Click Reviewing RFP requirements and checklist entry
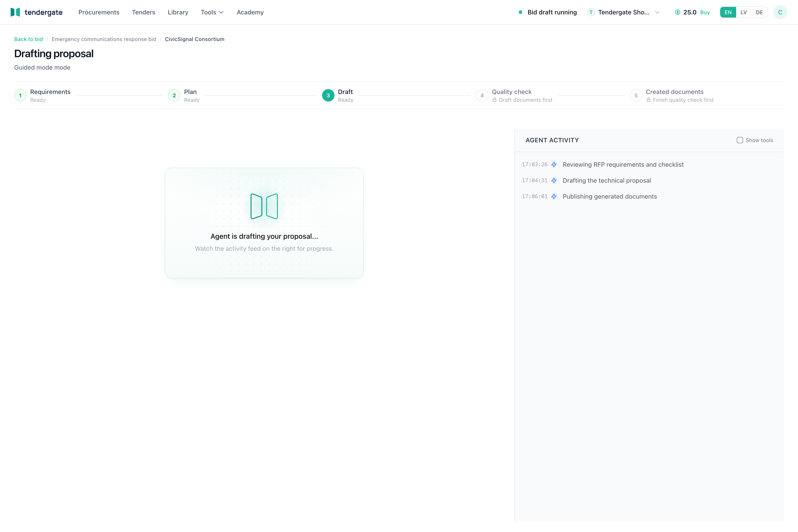This screenshot has width=798, height=532. (x=623, y=164)
